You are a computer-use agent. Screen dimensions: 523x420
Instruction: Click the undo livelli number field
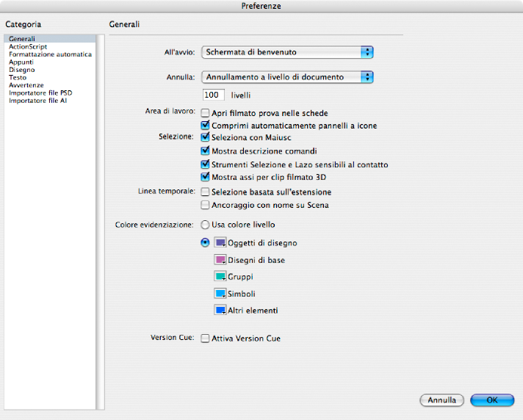coord(214,95)
